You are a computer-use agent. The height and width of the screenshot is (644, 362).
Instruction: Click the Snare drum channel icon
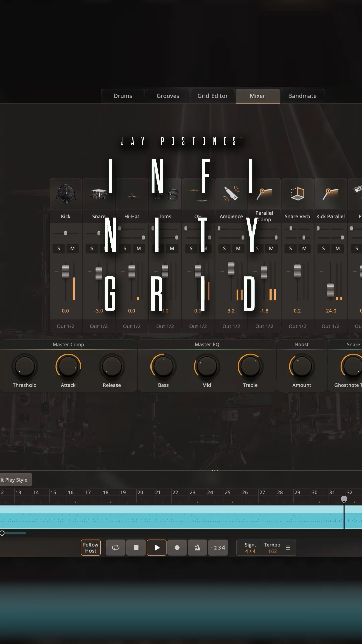click(99, 194)
